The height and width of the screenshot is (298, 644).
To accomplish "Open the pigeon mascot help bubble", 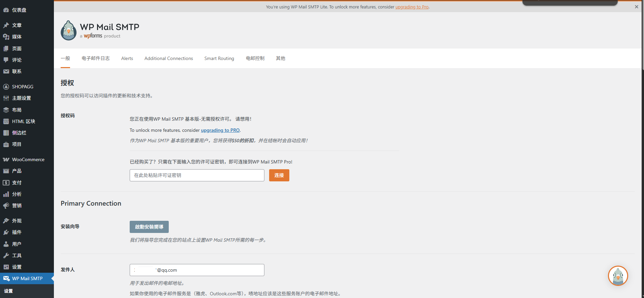I will pyautogui.click(x=618, y=276).
